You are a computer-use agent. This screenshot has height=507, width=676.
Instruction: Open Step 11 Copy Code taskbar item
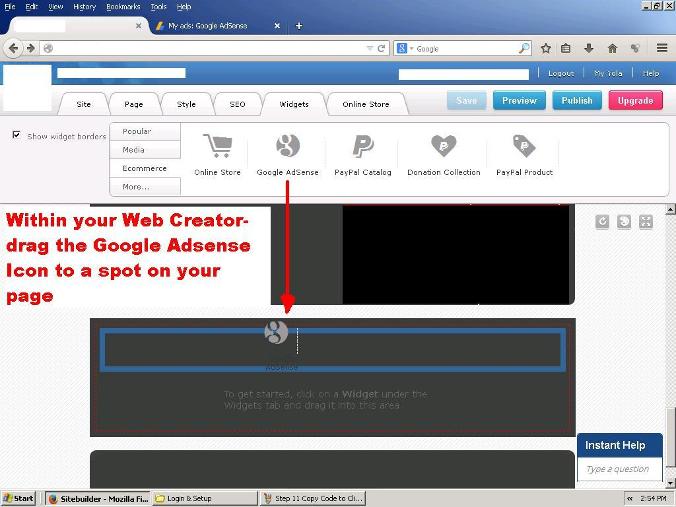pyautogui.click(x=313, y=499)
